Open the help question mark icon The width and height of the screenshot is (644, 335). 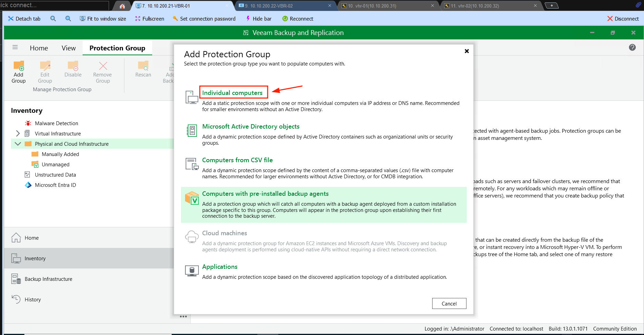(x=632, y=47)
